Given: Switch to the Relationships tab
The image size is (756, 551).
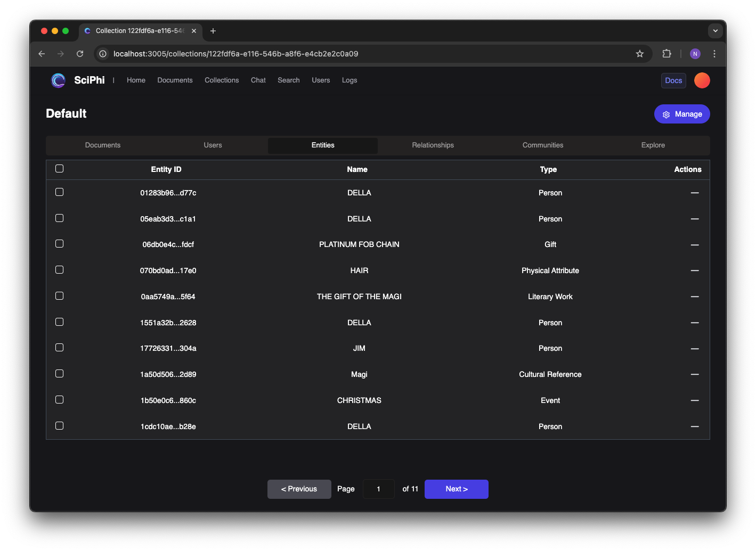Looking at the screenshot, I should coord(433,145).
